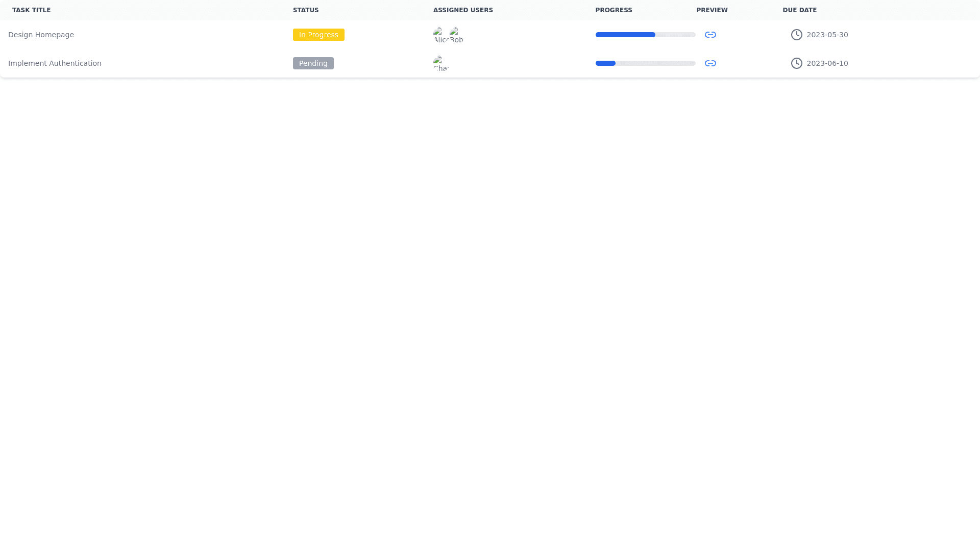Screen dimensions: 980x551
Task: Click the Due Date column header
Action: 799,10
